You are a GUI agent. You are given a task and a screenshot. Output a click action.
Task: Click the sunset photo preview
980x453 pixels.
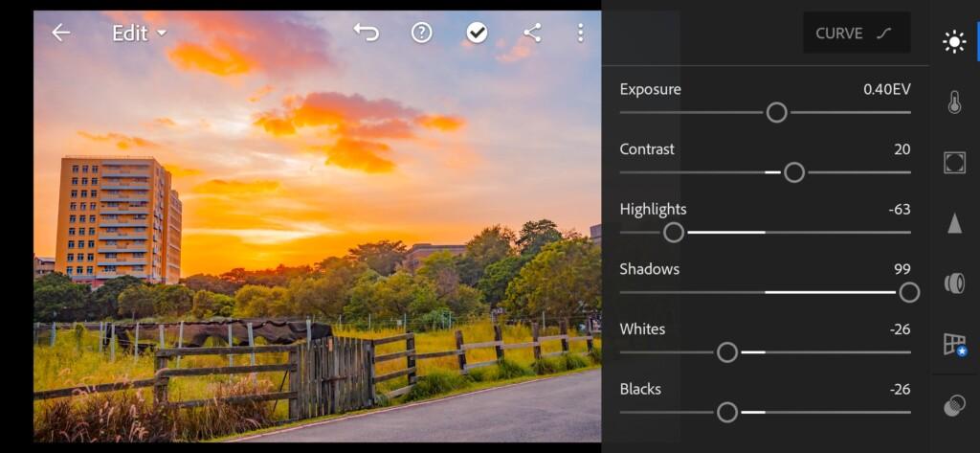click(318, 226)
